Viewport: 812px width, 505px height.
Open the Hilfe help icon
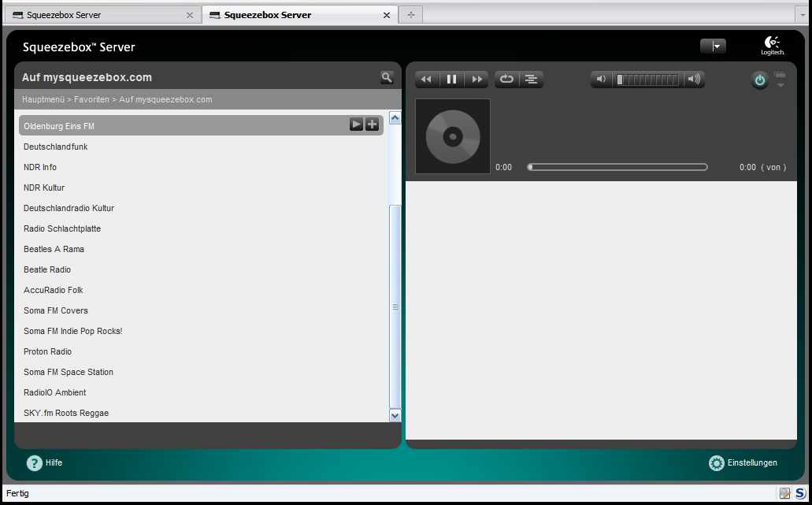35,462
